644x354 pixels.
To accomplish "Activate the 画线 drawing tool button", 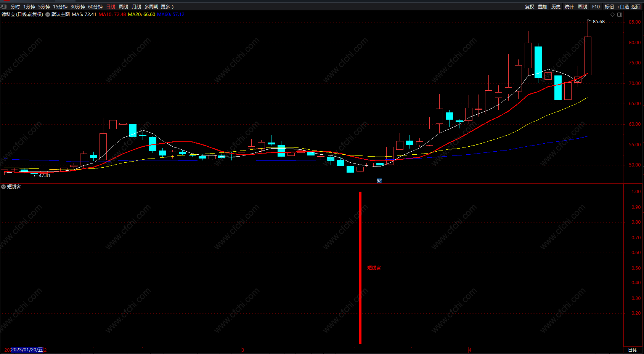I will click(x=583, y=7).
